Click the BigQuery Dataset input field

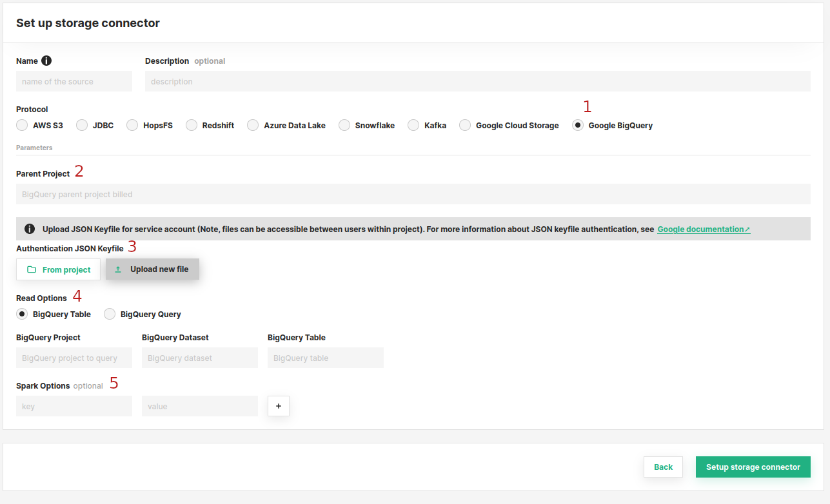click(199, 358)
